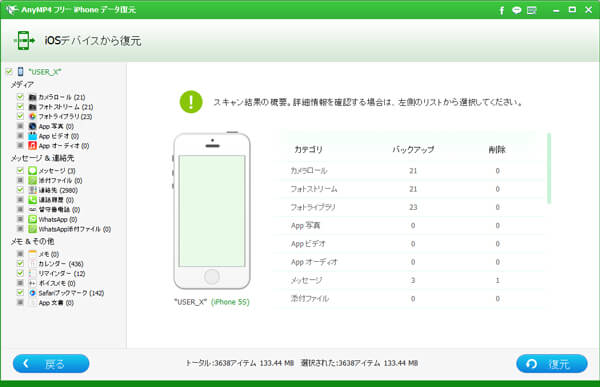The image size is (600, 387).
Task: Uncheck the USER_X device checkbox
Action: click(9, 71)
